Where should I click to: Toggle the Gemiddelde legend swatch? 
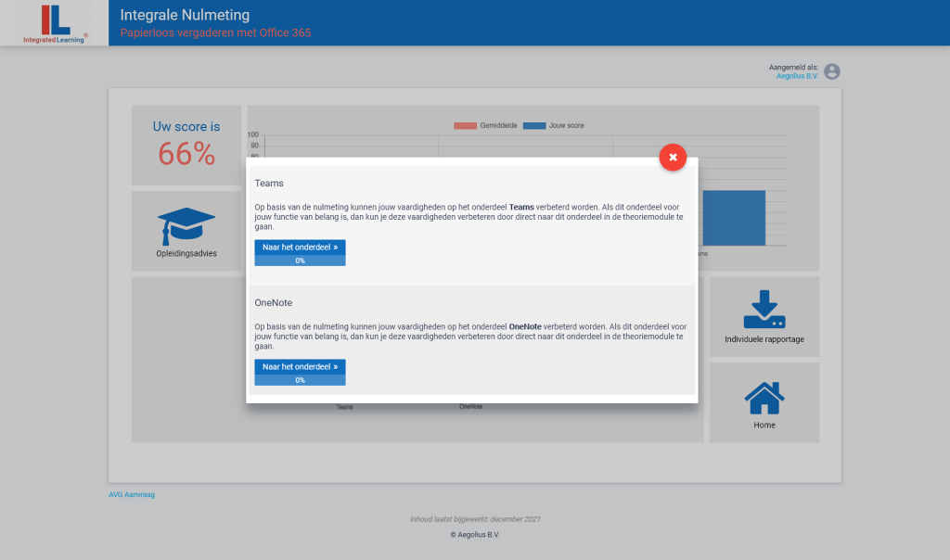[464, 125]
